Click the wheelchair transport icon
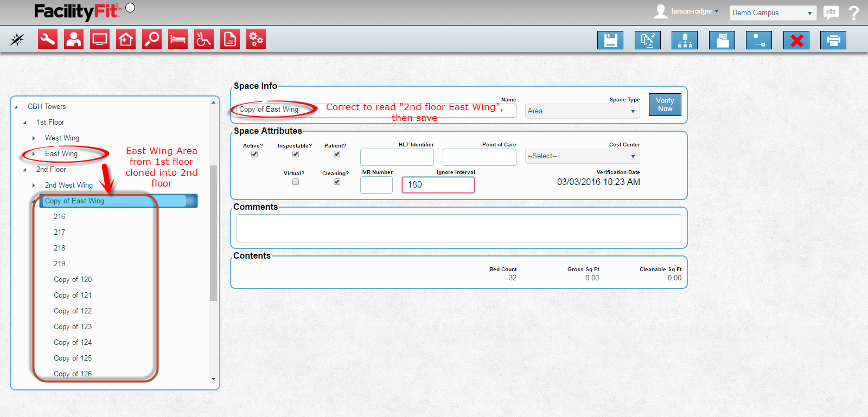The image size is (868, 417). point(204,40)
